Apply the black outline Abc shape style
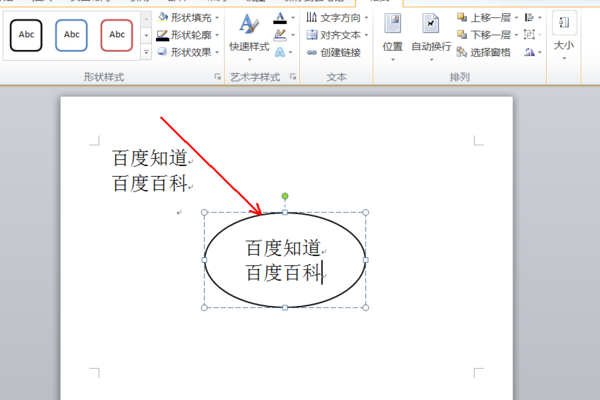The image size is (600, 400). tap(26, 35)
